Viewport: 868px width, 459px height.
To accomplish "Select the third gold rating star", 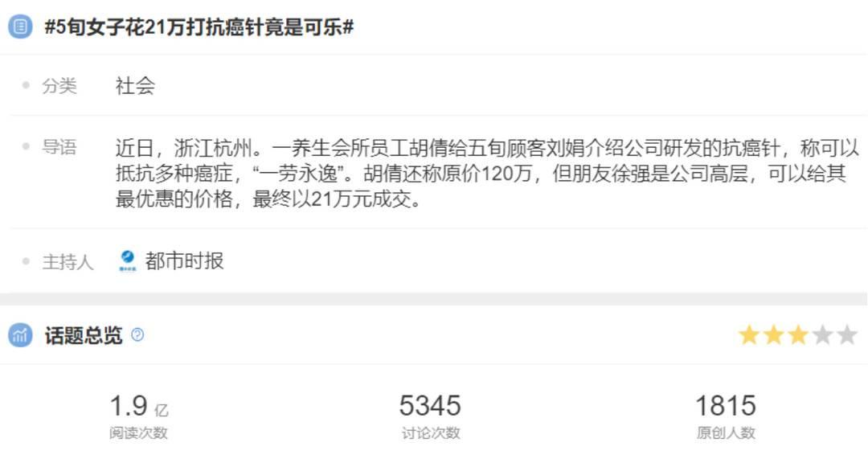I will (x=798, y=335).
